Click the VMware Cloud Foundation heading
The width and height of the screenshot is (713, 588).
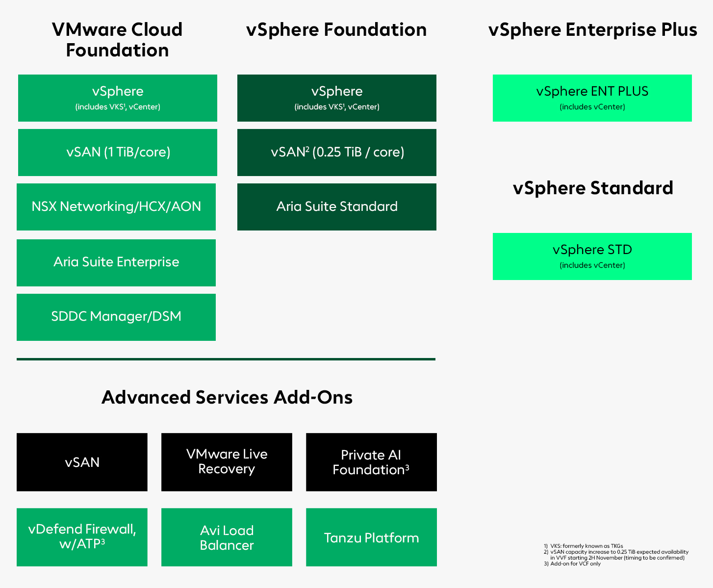tap(117, 40)
